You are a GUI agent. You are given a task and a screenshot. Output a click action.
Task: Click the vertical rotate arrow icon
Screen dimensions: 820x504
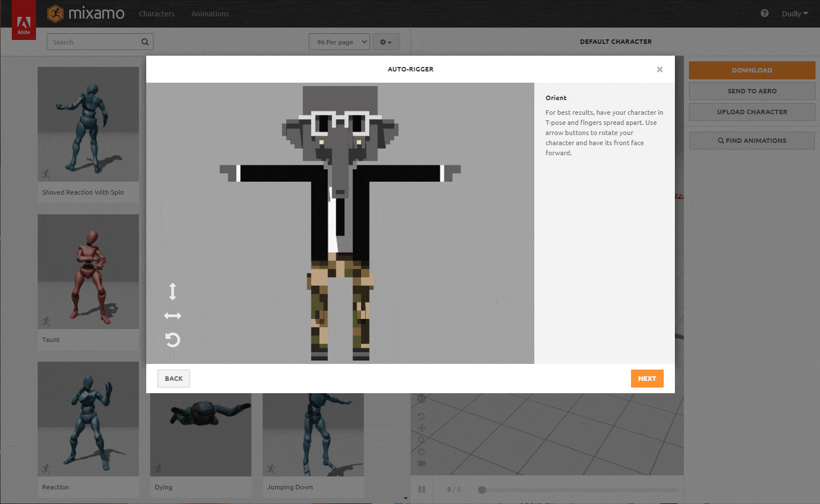[173, 291]
